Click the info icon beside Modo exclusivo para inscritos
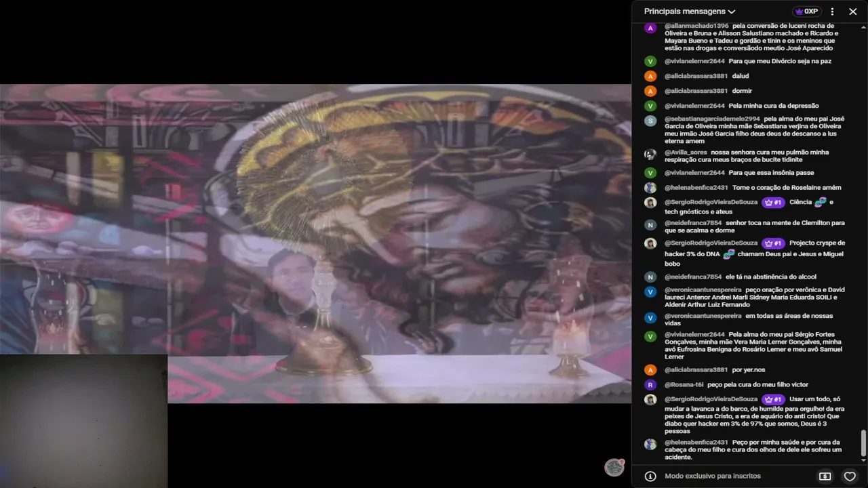The height and width of the screenshot is (488, 868). [x=650, y=476]
